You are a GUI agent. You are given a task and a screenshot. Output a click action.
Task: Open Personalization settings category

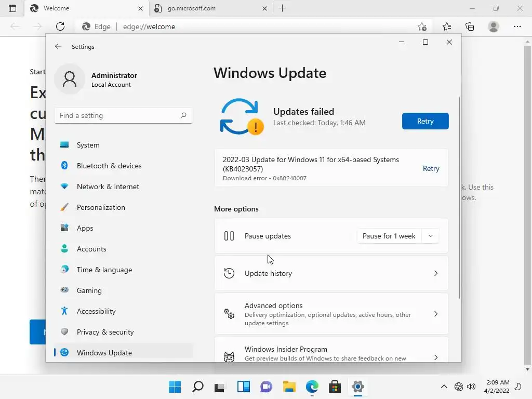coord(124,207)
